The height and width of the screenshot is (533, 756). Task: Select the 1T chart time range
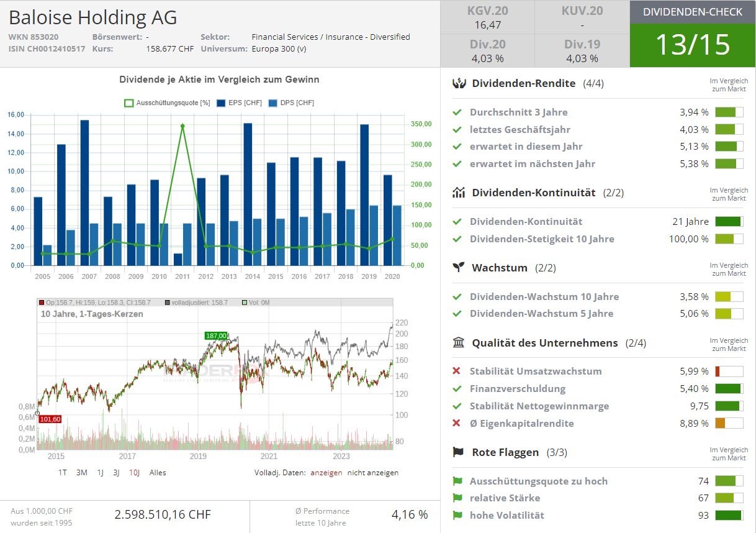63,473
